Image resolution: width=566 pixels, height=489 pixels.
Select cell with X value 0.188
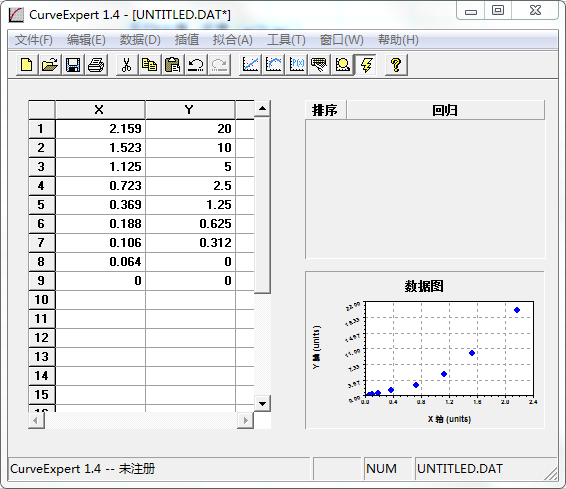tap(100, 224)
